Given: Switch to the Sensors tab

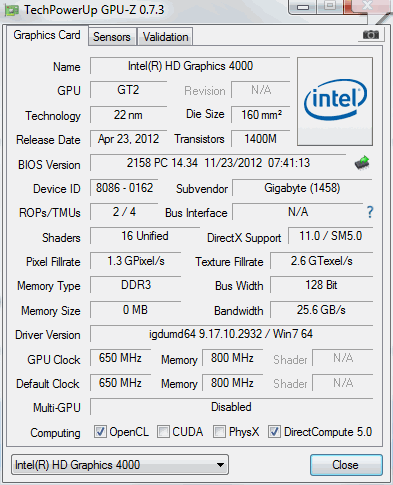Looking at the screenshot, I should coord(112,37).
